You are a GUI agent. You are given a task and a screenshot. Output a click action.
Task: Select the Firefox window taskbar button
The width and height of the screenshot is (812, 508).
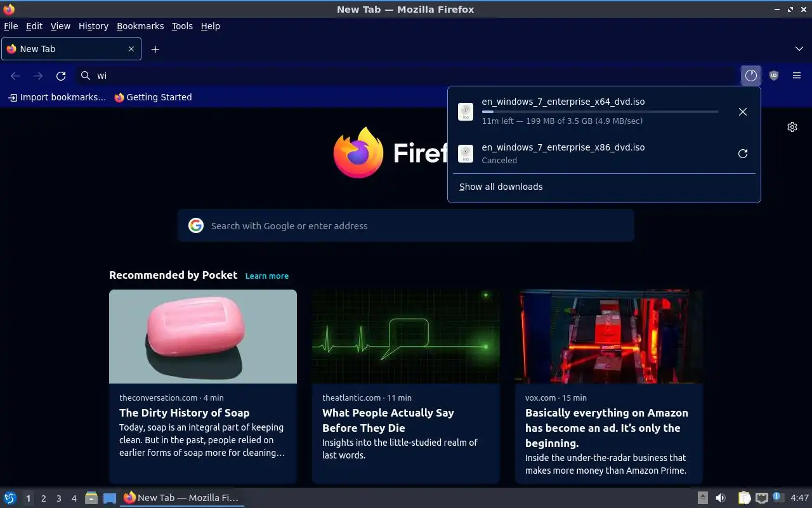click(182, 498)
